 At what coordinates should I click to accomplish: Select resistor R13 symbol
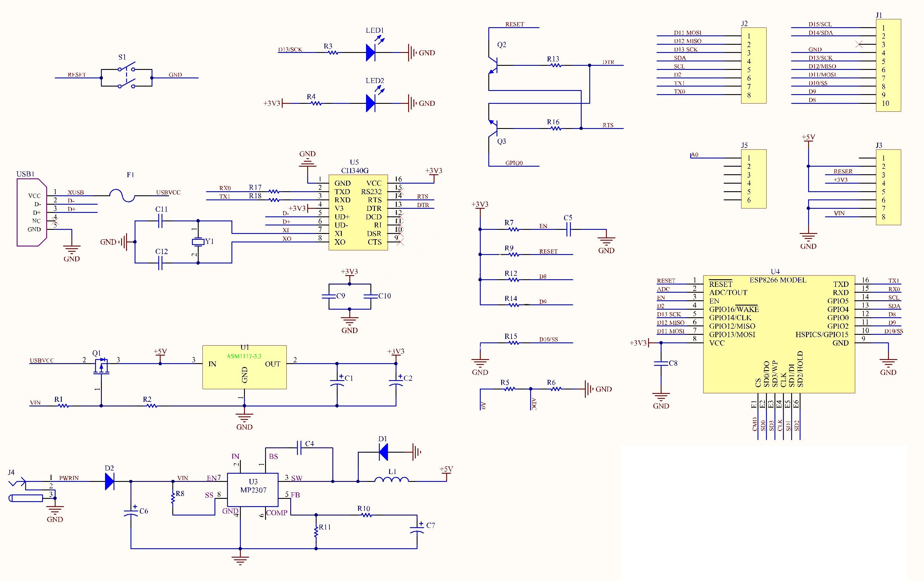pos(556,65)
